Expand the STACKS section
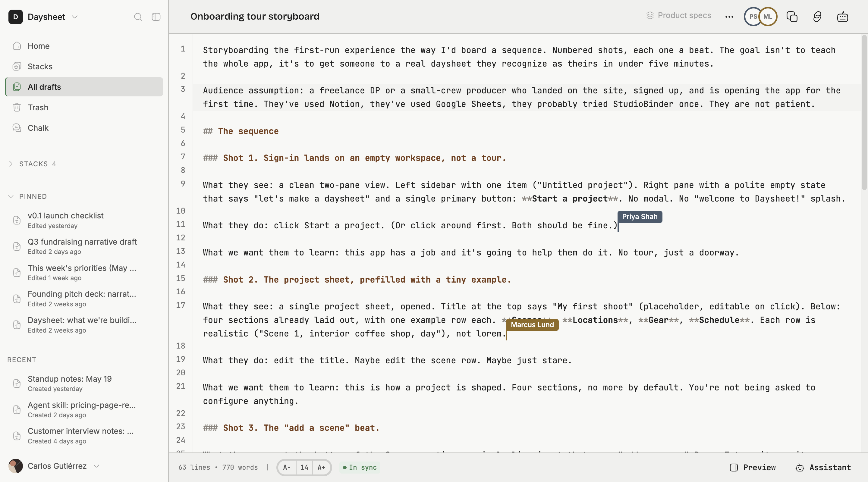 (11, 164)
